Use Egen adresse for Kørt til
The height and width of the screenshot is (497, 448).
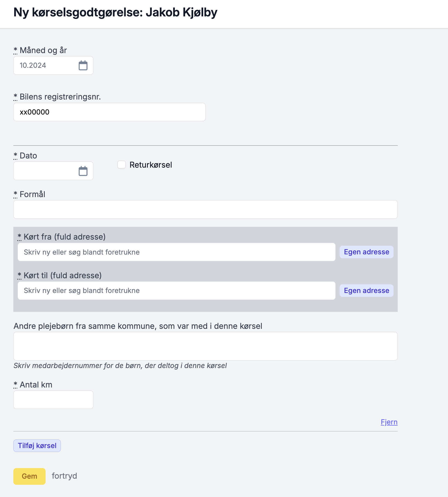[366, 291]
